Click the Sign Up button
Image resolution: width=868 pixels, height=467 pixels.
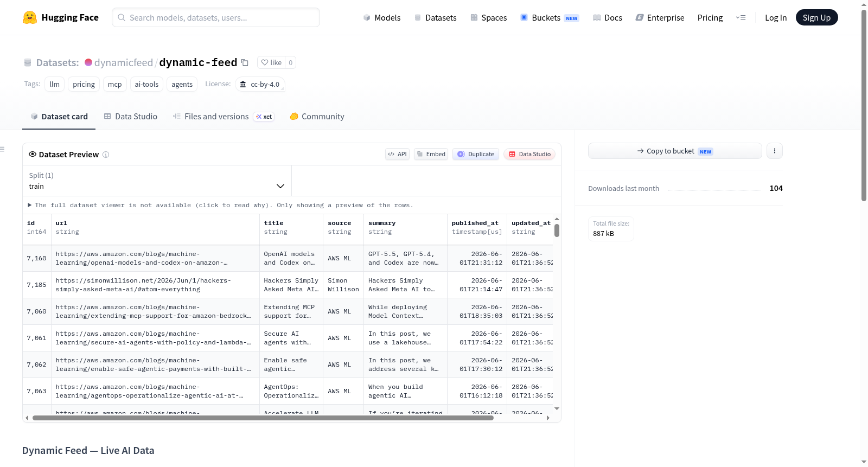816,17
